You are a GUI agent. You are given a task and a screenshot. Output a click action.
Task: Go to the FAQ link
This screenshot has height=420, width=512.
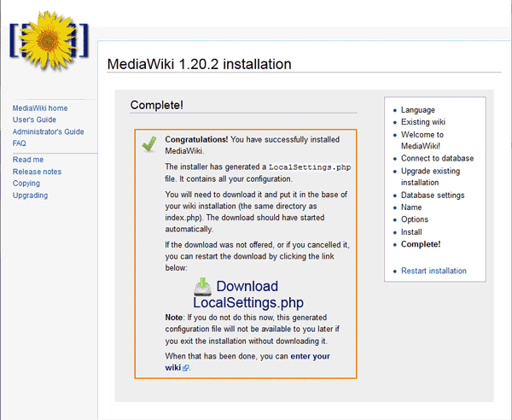coord(20,143)
